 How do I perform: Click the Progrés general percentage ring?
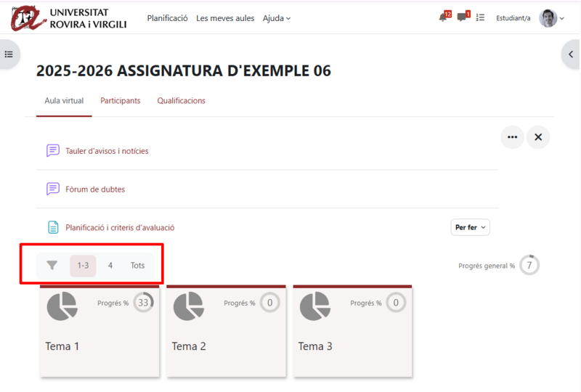[529, 266]
